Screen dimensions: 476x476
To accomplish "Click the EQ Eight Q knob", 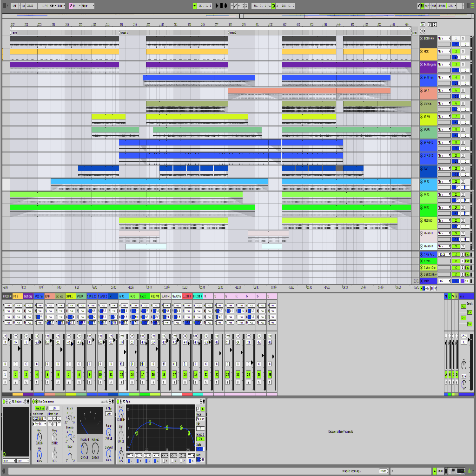I will [121, 455].
